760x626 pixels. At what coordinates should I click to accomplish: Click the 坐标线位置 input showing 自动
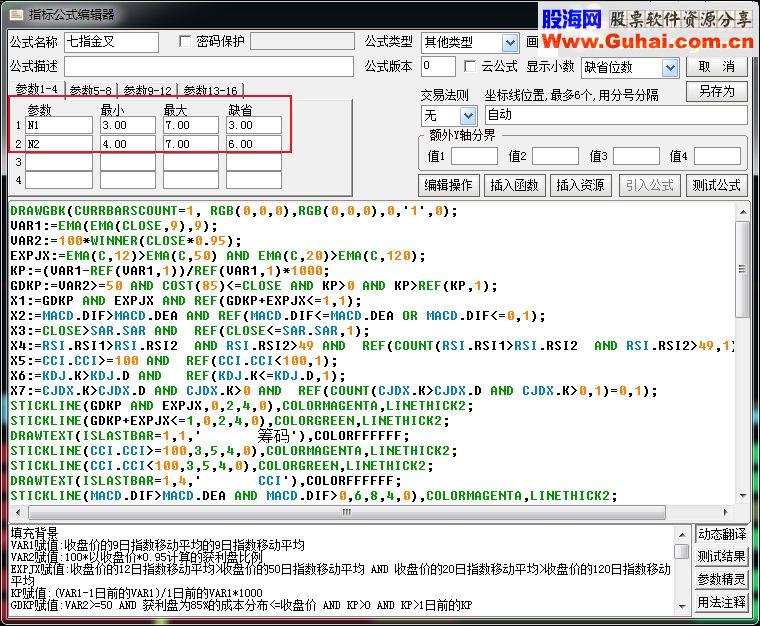coord(616,115)
